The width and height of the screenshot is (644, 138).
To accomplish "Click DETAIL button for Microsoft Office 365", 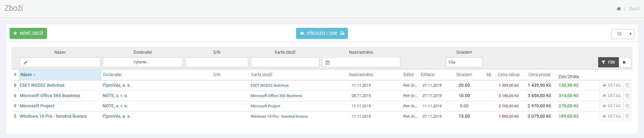I will point(612,96).
